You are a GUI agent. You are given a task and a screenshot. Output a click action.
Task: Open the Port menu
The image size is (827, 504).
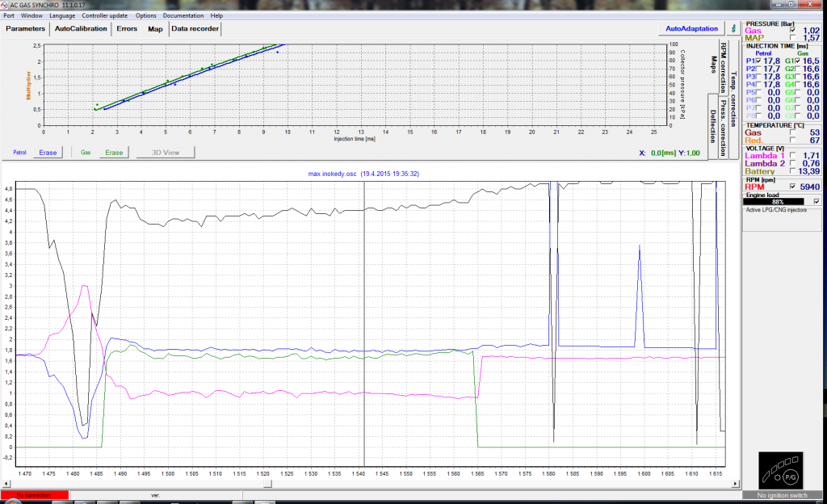point(10,15)
